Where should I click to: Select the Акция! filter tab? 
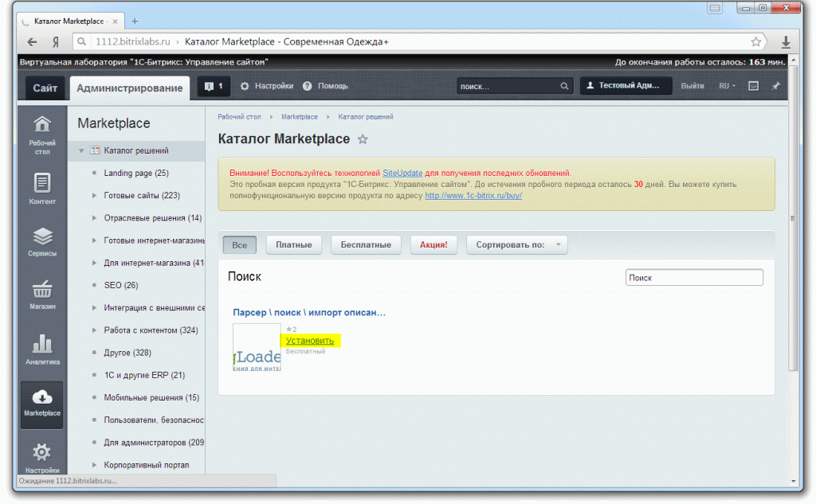(x=433, y=244)
